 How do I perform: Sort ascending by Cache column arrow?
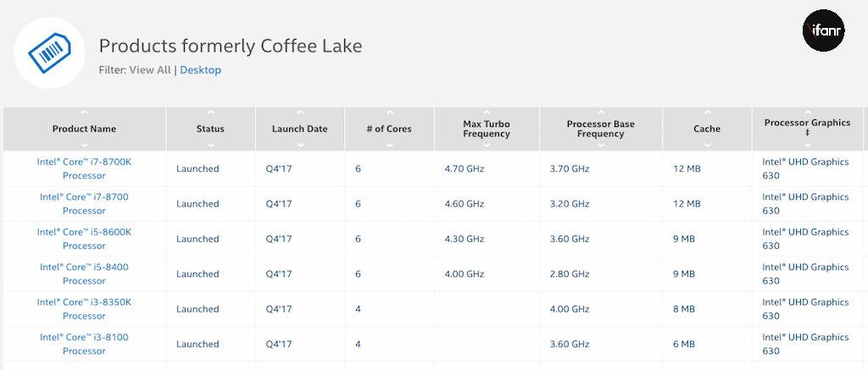[706, 113]
